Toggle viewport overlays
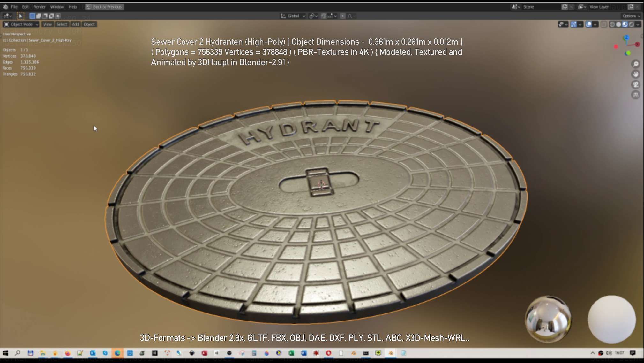Image resolution: width=644 pixels, height=363 pixels. (589, 24)
